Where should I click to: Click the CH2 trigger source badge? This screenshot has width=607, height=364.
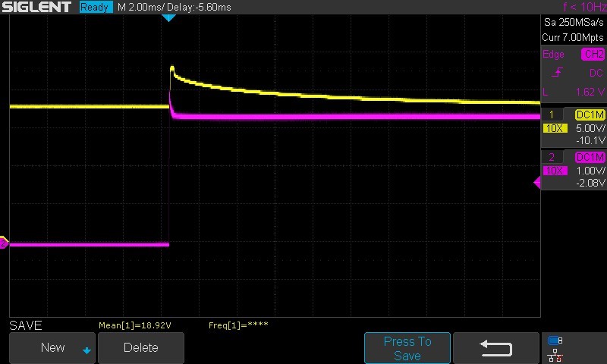[x=593, y=54]
